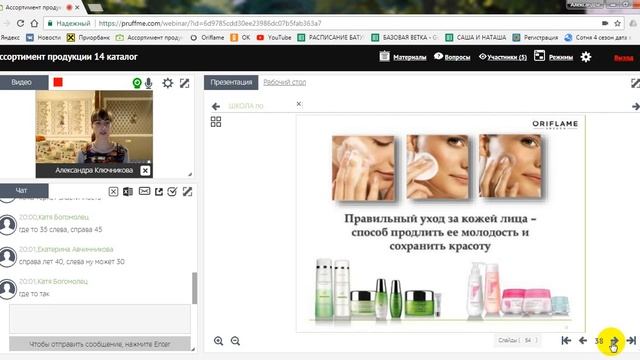Switch to the Чат panel tab
Screen dimensions: 640x360
click(x=22, y=191)
